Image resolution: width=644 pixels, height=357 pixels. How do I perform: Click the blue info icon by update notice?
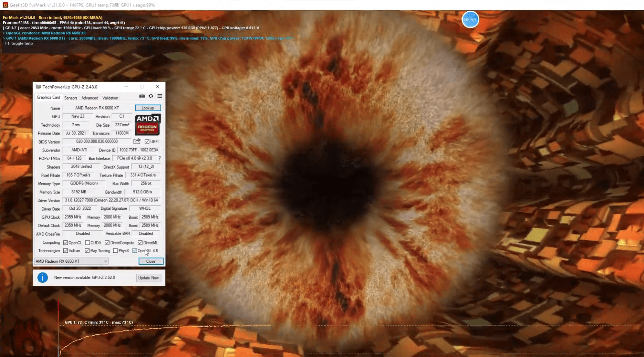[x=43, y=277]
